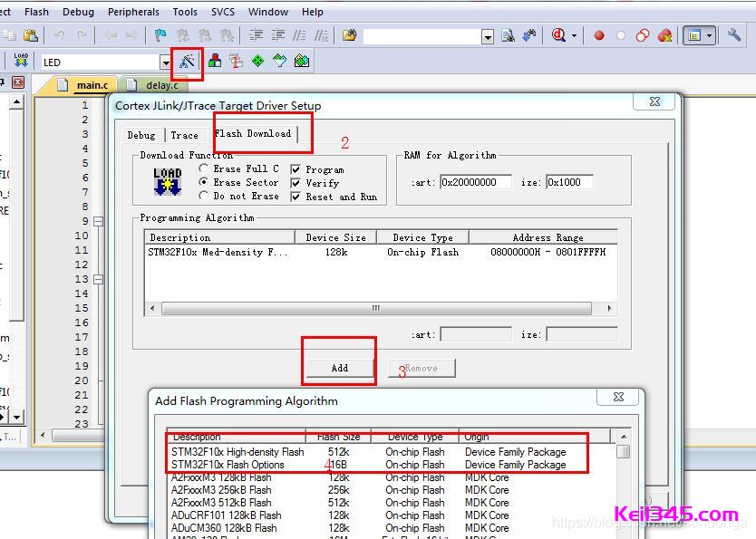Open Options for Target with the wand icon
Viewport: 756px width, 539px height.
click(x=189, y=61)
